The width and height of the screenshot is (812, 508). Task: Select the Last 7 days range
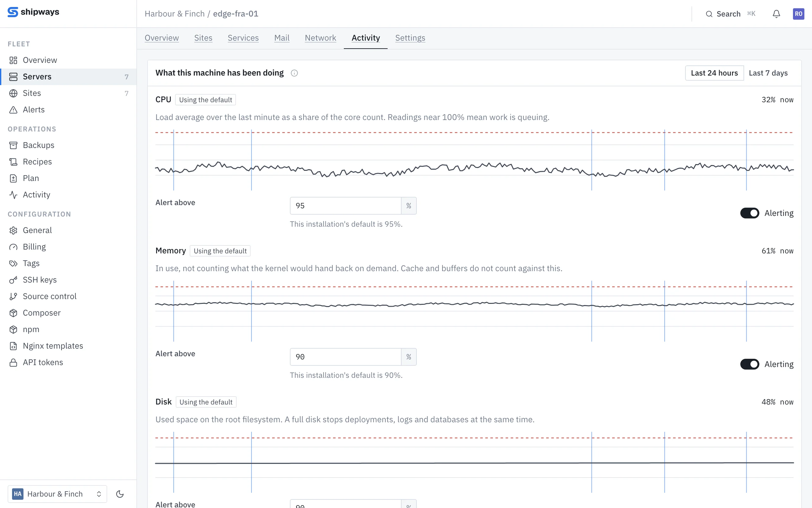(768, 73)
